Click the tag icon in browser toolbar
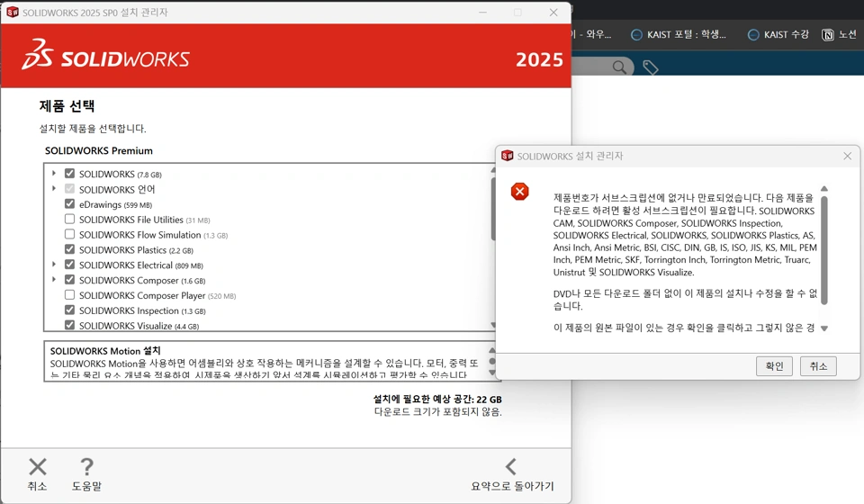 tap(650, 67)
